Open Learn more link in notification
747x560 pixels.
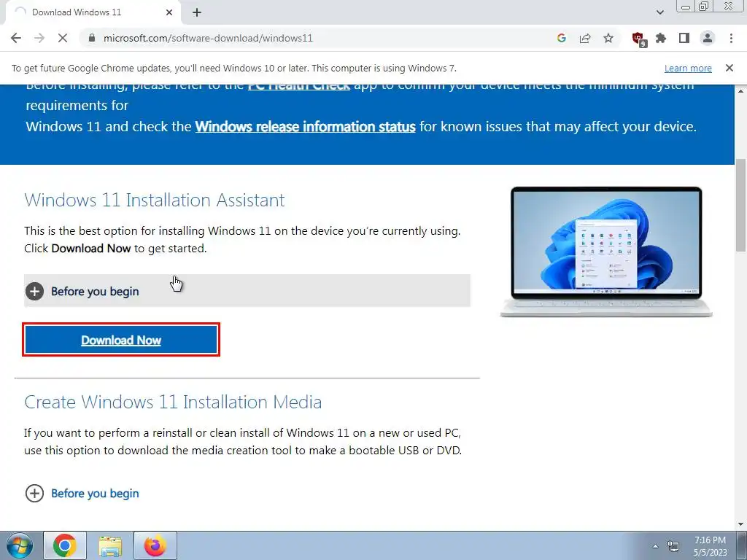(x=688, y=68)
